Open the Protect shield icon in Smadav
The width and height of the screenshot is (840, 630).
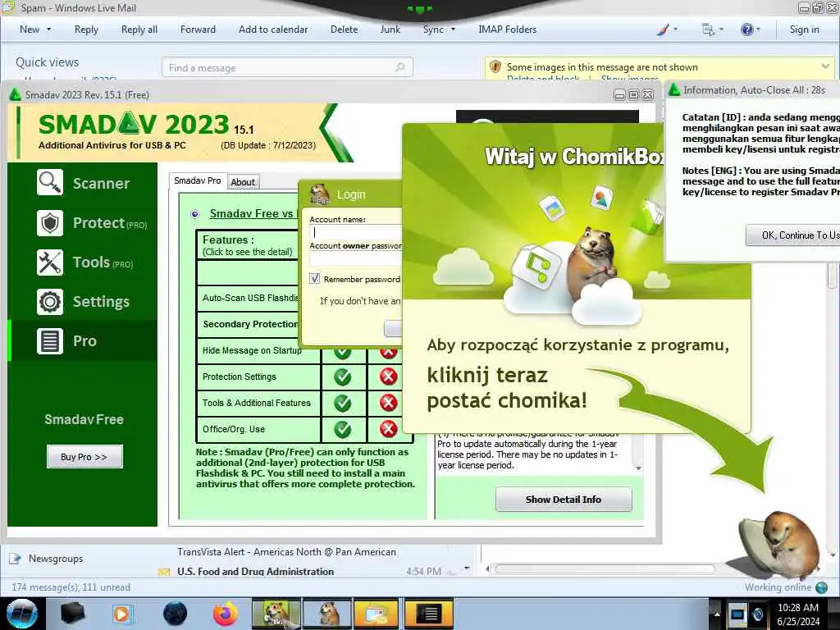[x=50, y=223]
